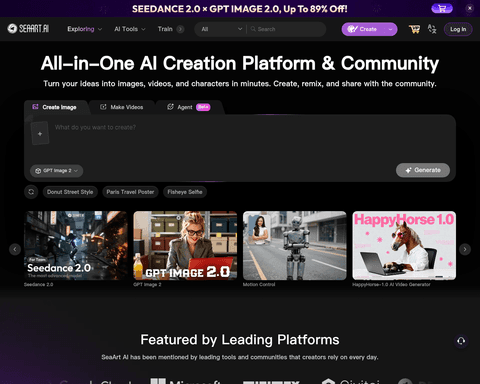The width and height of the screenshot is (480, 384).
Task: Open the language translation icon
Action: pyautogui.click(x=432, y=29)
